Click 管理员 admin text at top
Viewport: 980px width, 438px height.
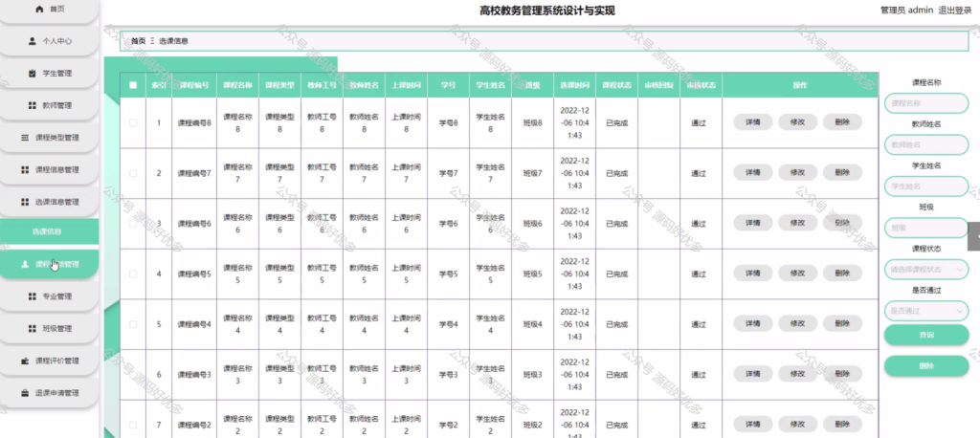(906, 10)
